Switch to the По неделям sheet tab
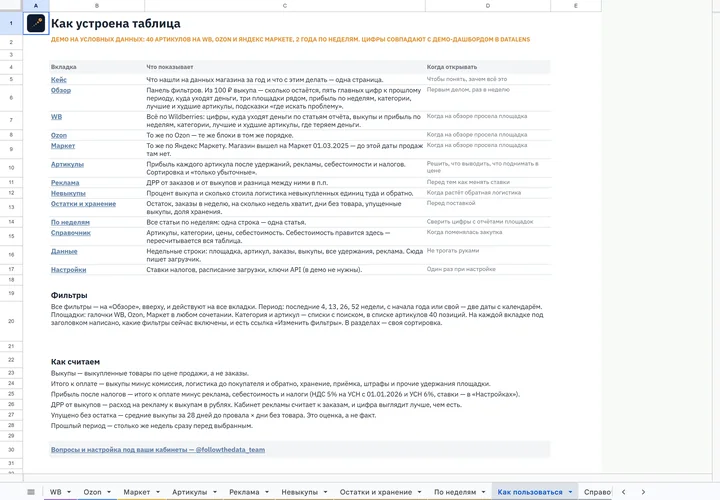The height and width of the screenshot is (500, 720). click(455, 492)
